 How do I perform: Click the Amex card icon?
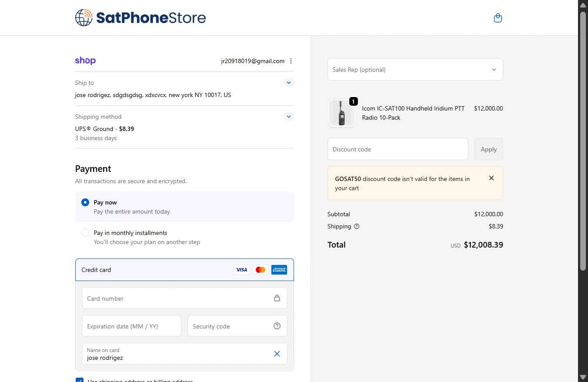pyautogui.click(x=279, y=270)
